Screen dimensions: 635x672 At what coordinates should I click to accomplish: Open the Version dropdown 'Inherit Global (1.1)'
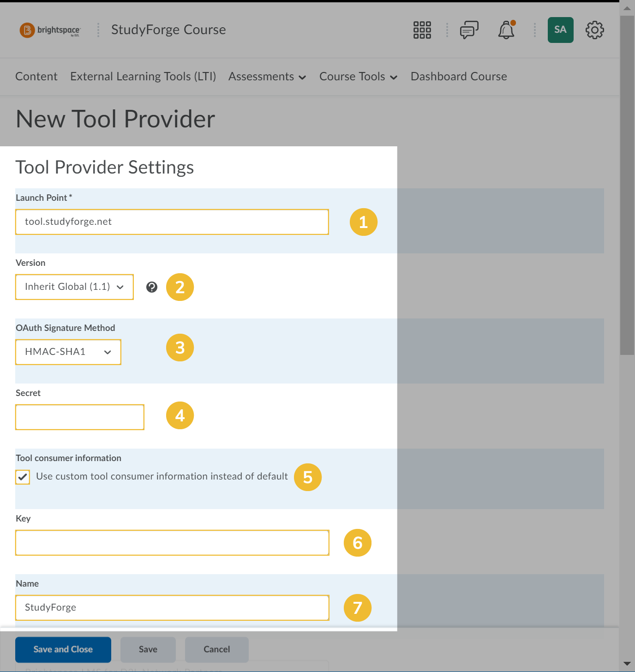pyautogui.click(x=74, y=287)
